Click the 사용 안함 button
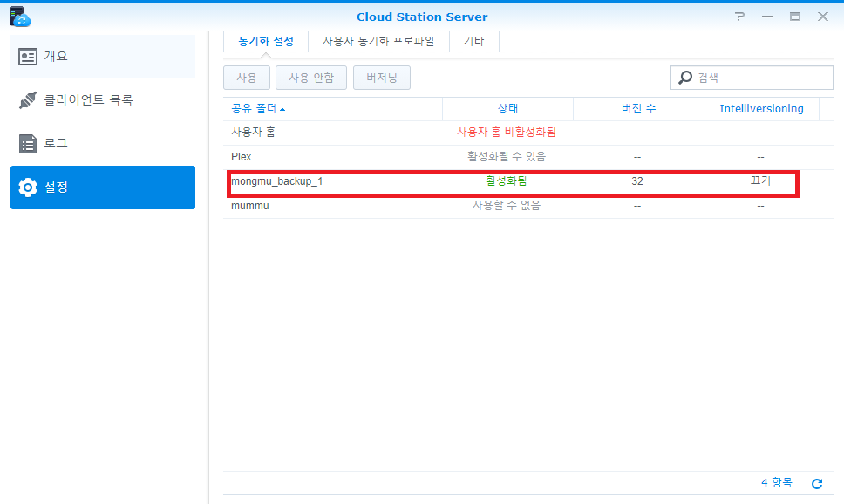Viewport: 844px width, 504px height. (x=311, y=78)
